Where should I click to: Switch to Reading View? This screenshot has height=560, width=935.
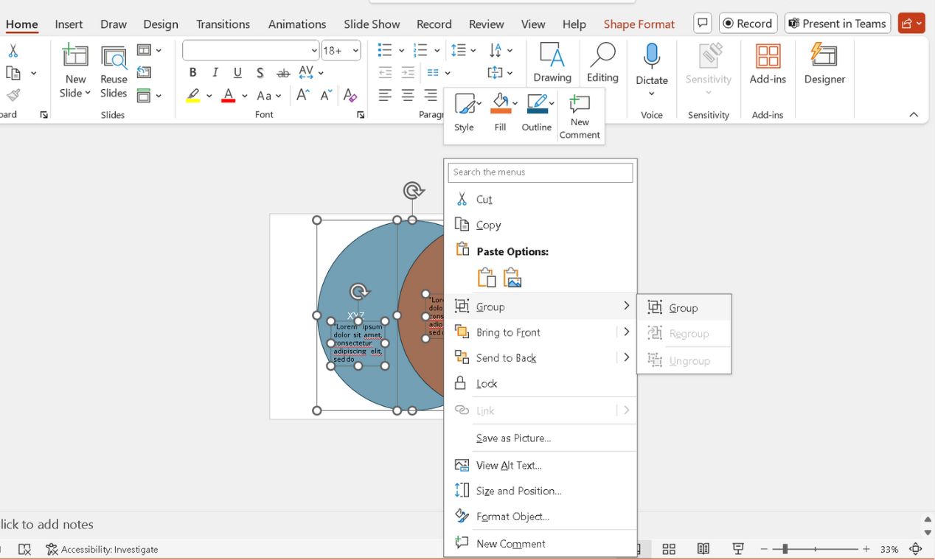tap(703, 549)
